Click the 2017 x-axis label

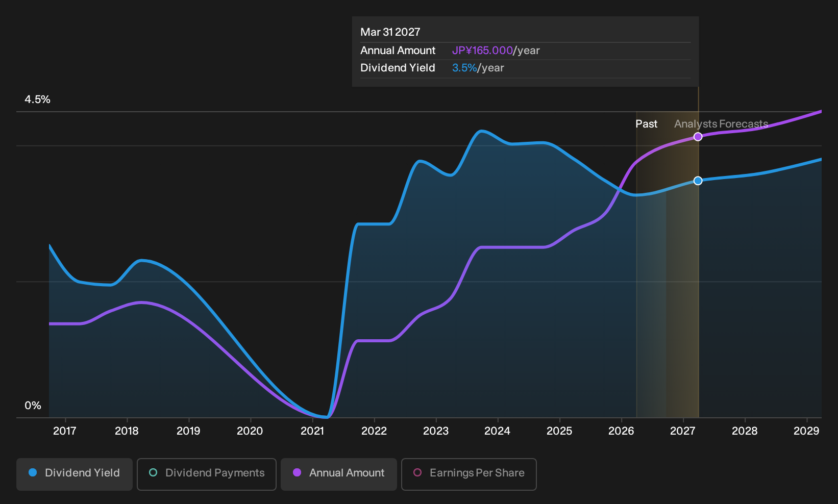coord(65,431)
